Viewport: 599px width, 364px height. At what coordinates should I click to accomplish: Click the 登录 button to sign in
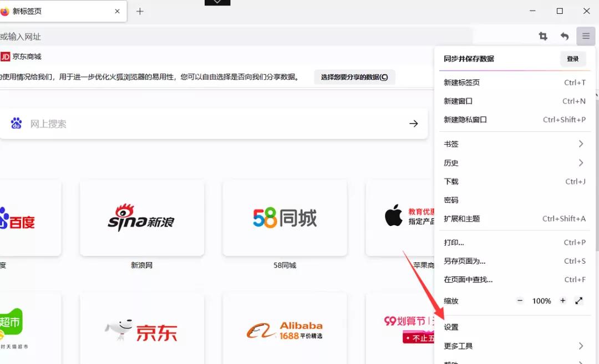(573, 58)
